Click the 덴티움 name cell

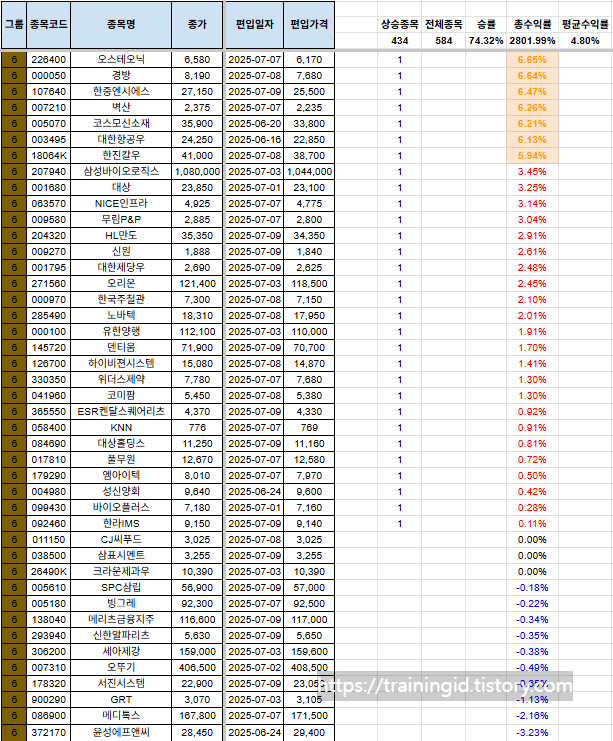(x=121, y=348)
